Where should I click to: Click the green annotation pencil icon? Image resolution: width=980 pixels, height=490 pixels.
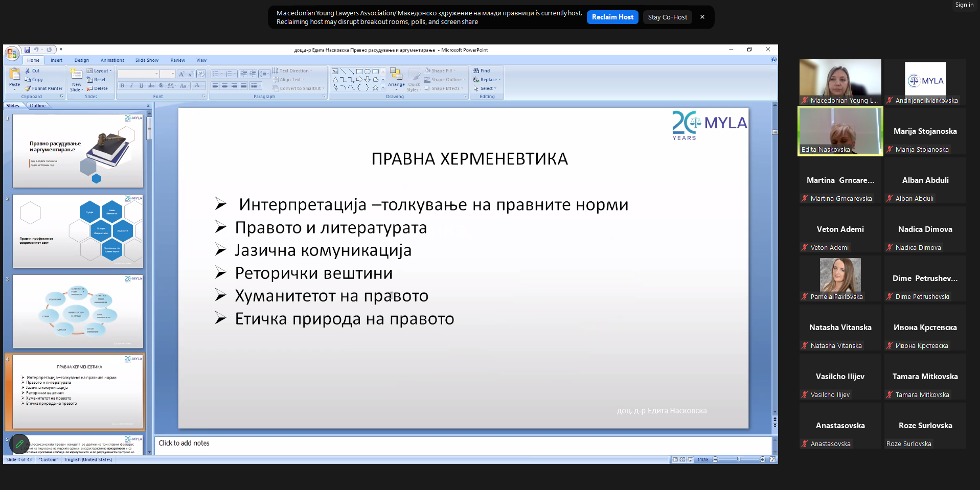pos(19,444)
